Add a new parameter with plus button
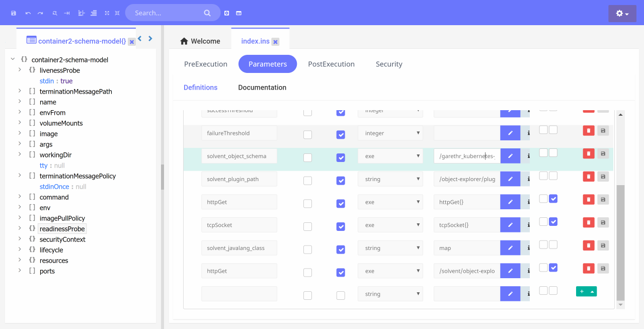Viewport: 644px width, 329px height. tap(582, 291)
